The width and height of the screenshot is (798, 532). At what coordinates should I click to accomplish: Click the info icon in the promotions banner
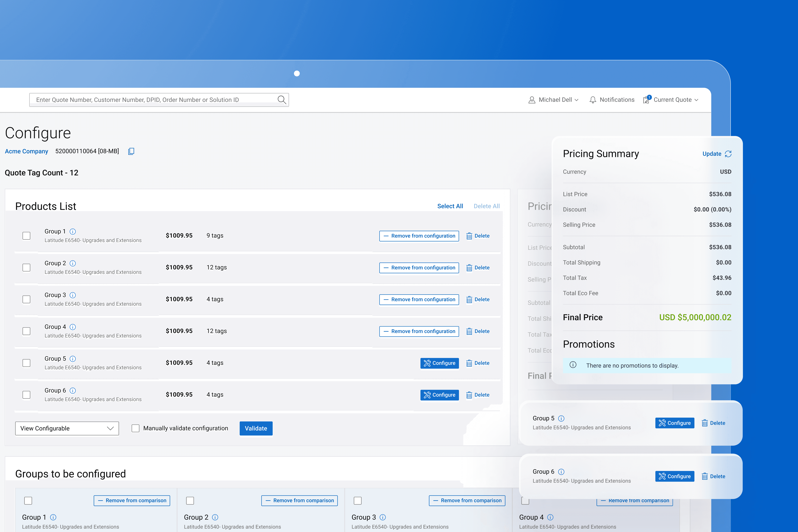coord(573,365)
